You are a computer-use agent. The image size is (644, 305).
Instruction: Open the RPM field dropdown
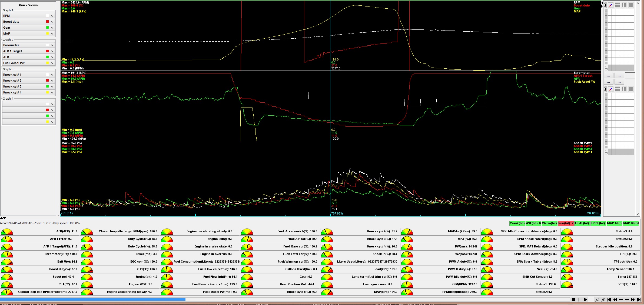(x=52, y=16)
